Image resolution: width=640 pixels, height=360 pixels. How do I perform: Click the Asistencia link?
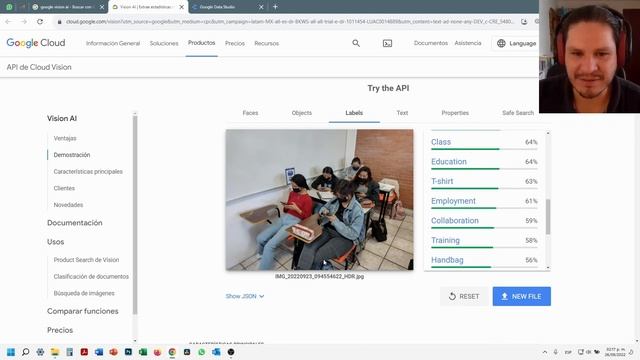coord(468,43)
